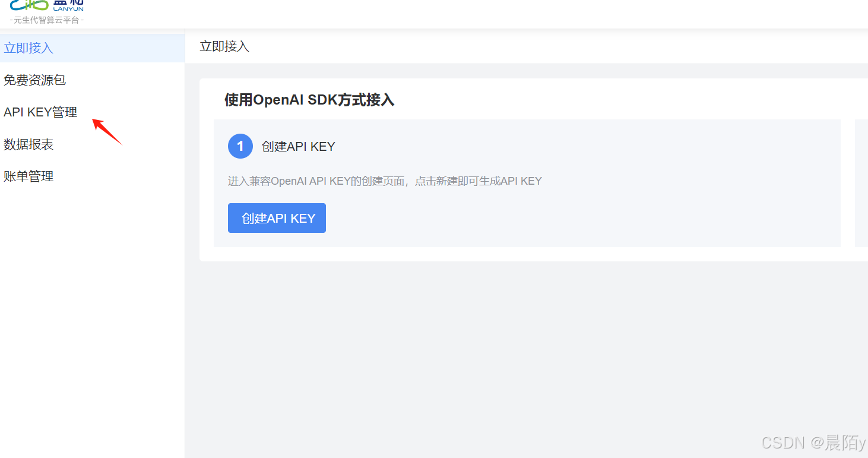Click the blue 创建API KEY button
Image resolution: width=868 pixels, height=458 pixels.
click(x=277, y=218)
